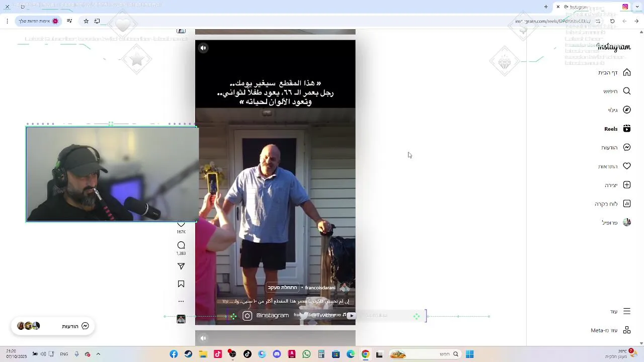Open Microsoft Edge from the taskbar
Viewport: 644px width, 362px height.
pyautogui.click(x=351, y=354)
